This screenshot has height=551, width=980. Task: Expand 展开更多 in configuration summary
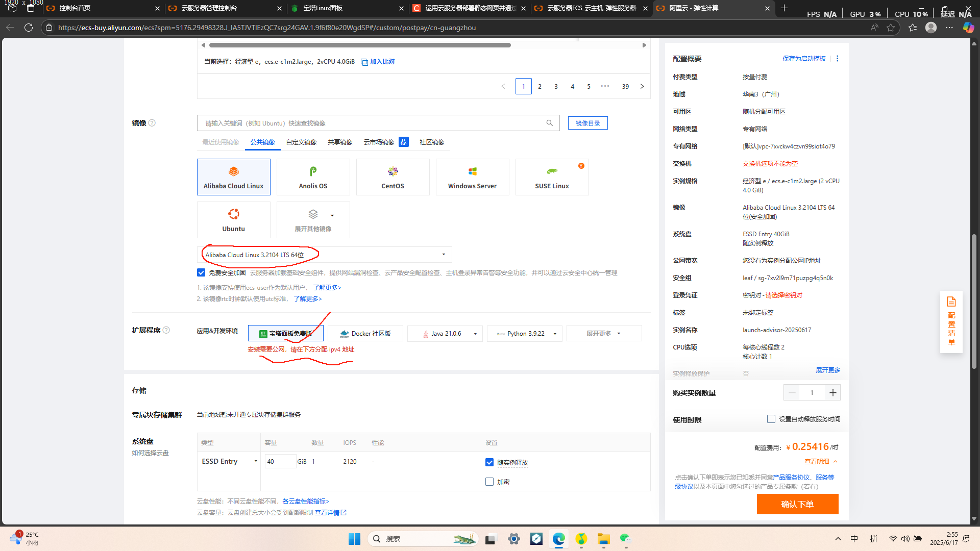pos(828,370)
